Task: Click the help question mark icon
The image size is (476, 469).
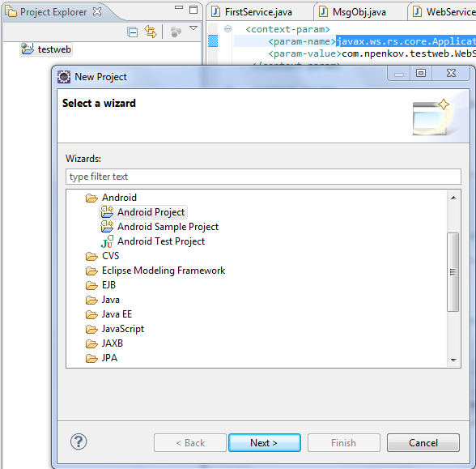Action: [79, 441]
